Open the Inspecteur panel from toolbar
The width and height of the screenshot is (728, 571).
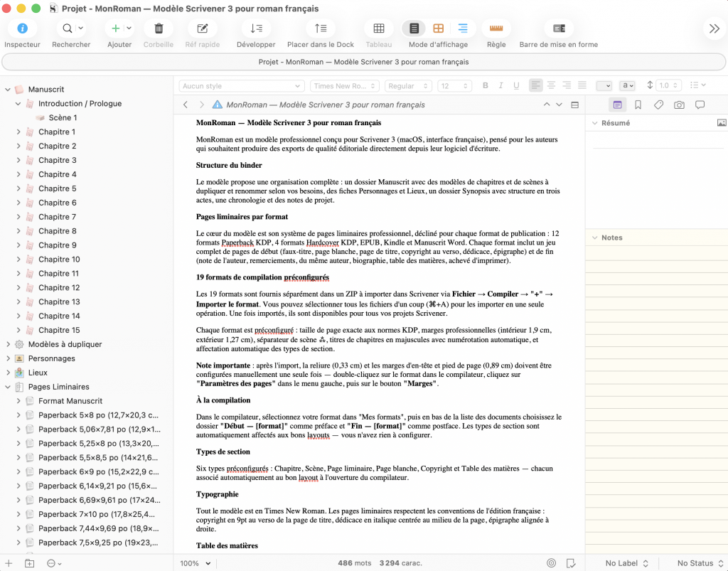click(22, 28)
